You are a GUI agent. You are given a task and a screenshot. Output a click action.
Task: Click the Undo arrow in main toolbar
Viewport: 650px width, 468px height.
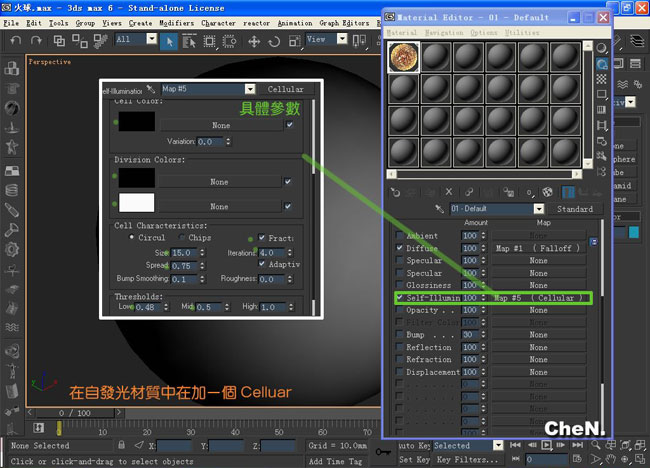[16, 40]
